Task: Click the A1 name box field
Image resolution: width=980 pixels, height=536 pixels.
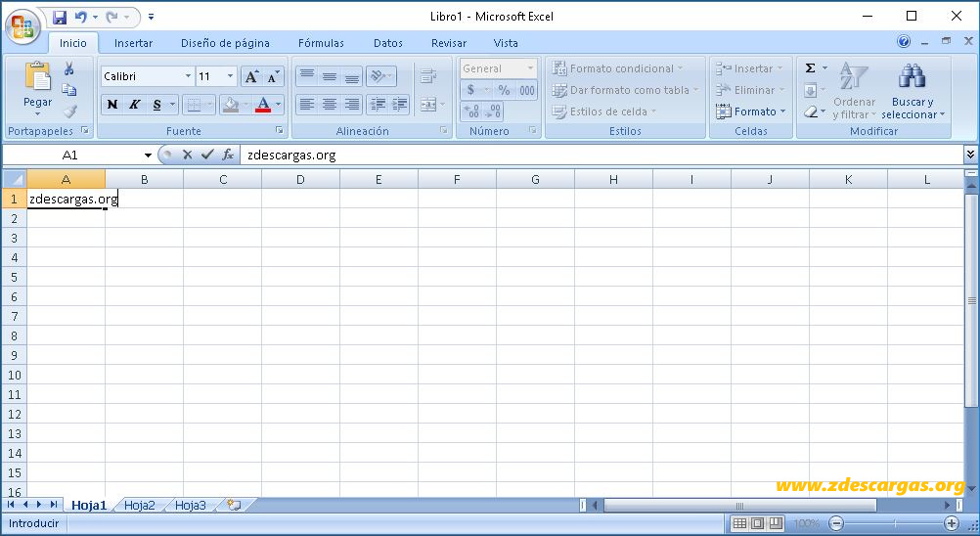Action: point(70,155)
